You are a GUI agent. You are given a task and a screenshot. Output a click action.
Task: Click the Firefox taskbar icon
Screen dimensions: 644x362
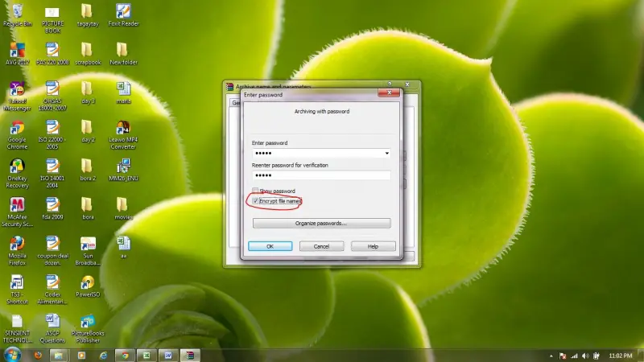coord(38,356)
